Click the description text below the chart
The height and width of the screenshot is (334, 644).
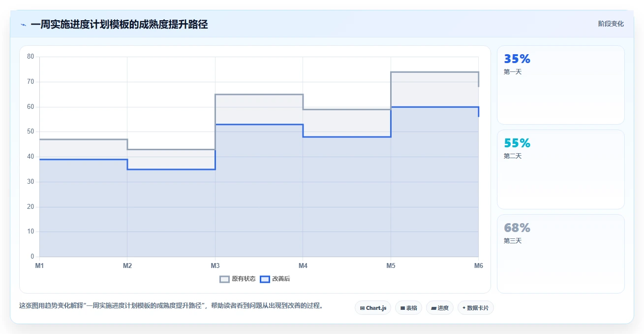tap(172, 305)
